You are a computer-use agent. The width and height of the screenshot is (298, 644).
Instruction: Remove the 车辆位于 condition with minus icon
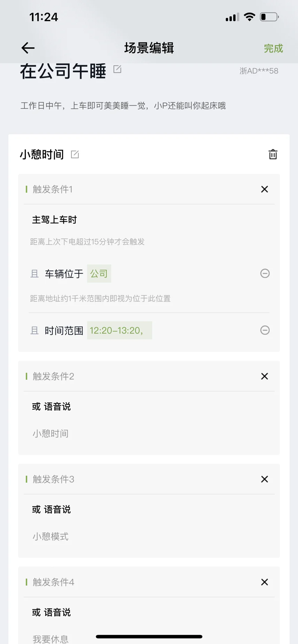265,273
